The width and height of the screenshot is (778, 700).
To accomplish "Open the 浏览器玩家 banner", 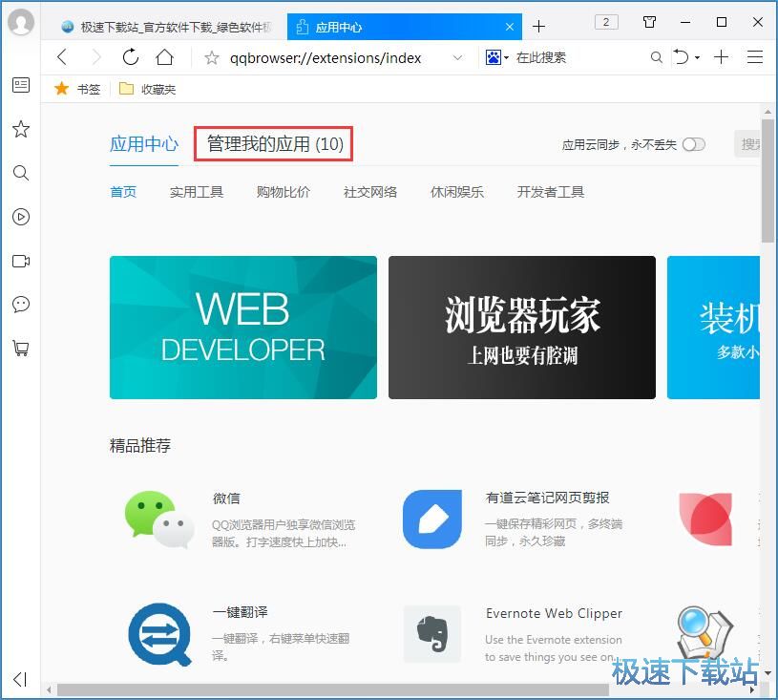I will click(522, 328).
